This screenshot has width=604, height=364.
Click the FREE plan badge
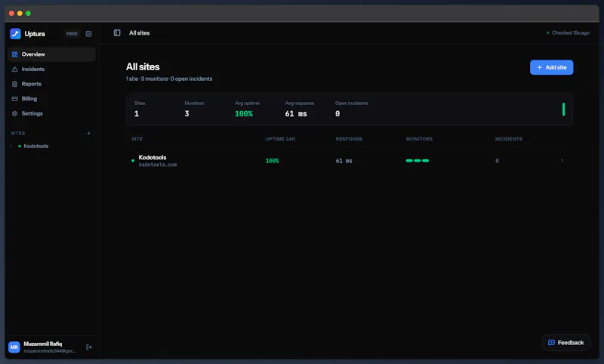coord(72,34)
